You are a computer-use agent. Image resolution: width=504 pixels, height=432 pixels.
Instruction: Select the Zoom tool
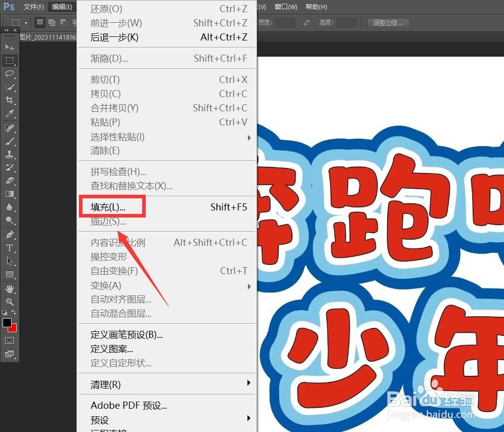10,302
